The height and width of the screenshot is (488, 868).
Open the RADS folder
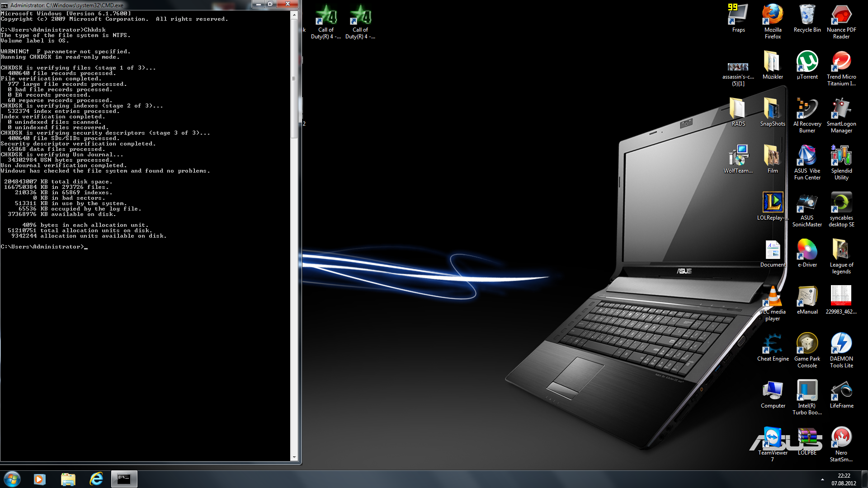[738, 112]
